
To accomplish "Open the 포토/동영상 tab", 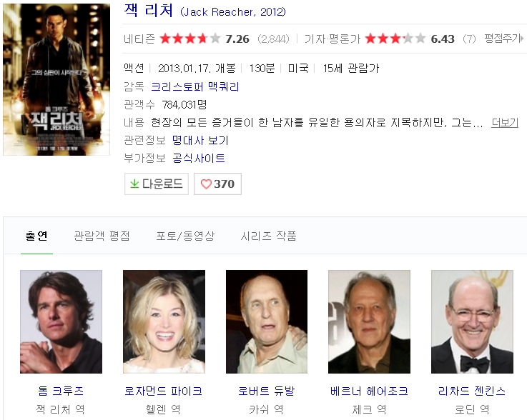I will [185, 236].
